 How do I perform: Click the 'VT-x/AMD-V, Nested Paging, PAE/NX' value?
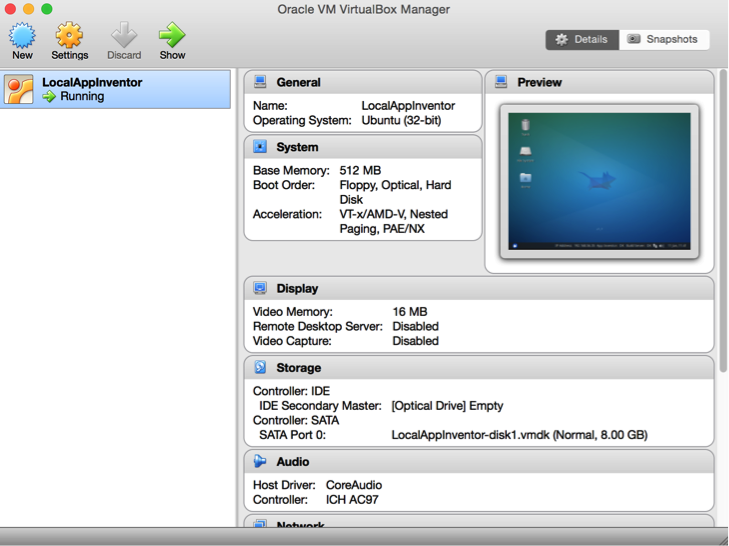point(393,221)
